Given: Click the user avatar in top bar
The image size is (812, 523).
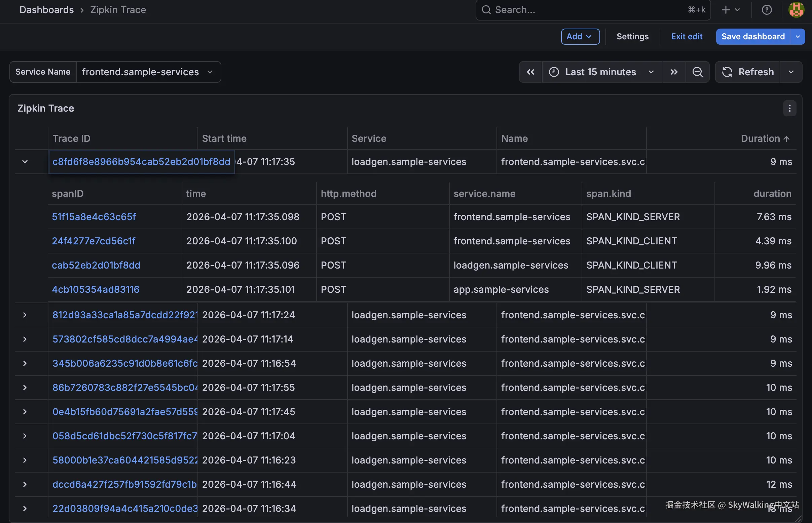Looking at the screenshot, I should click(796, 10).
